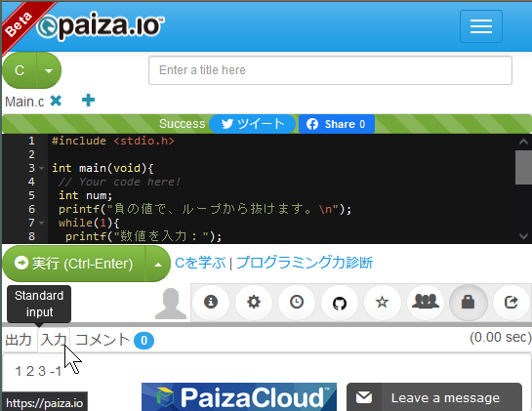Click the editor scrollbar down arrow
The image size is (532, 411).
click(x=523, y=236)
